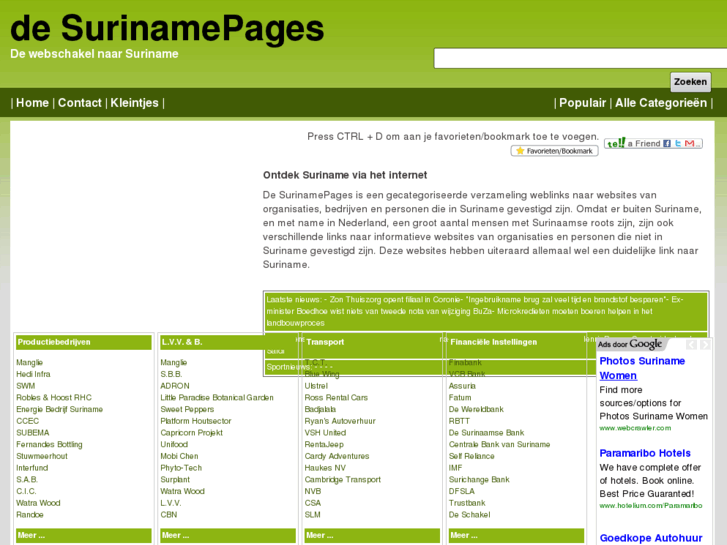Focus the search input field

580,58
